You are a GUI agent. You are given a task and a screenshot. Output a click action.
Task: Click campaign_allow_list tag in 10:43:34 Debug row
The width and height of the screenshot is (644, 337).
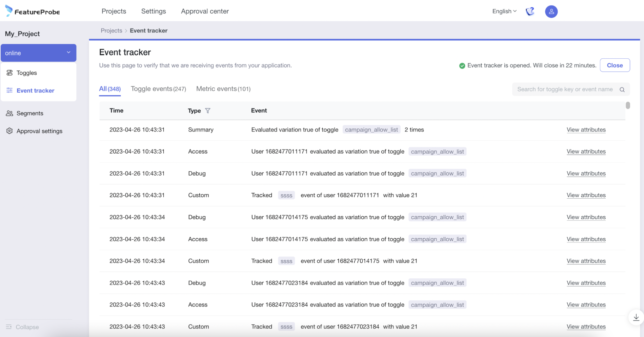(437, 217)
